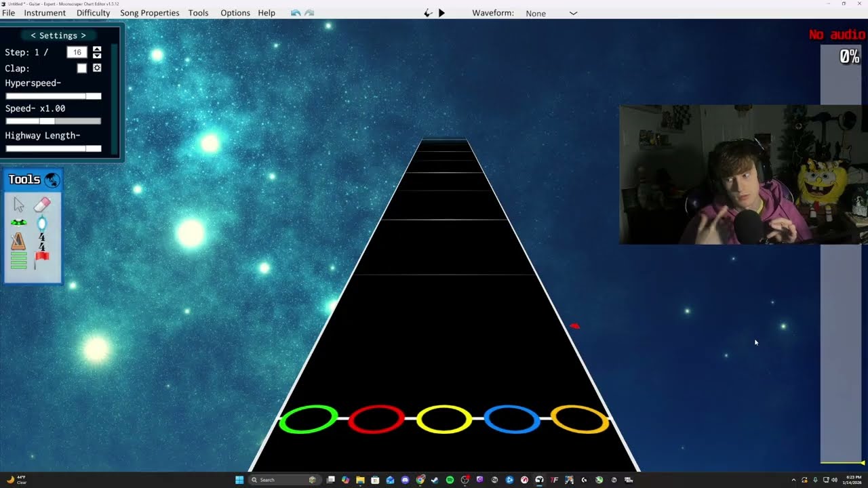Click the green fret ring

(309, 420)
